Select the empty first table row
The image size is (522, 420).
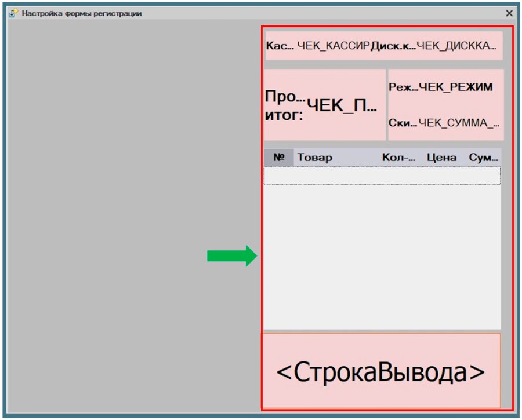(382, 176)
